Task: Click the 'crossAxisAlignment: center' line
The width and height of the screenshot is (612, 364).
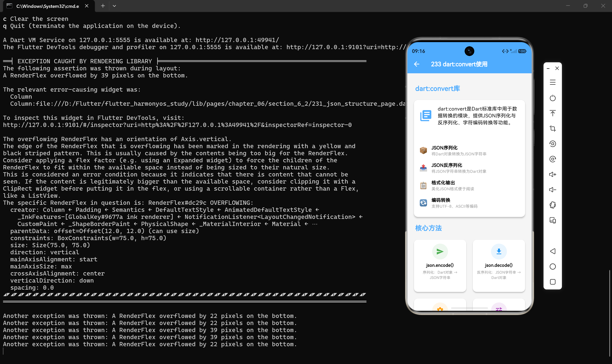Action: pyautogui.click(x=57, y=274)
